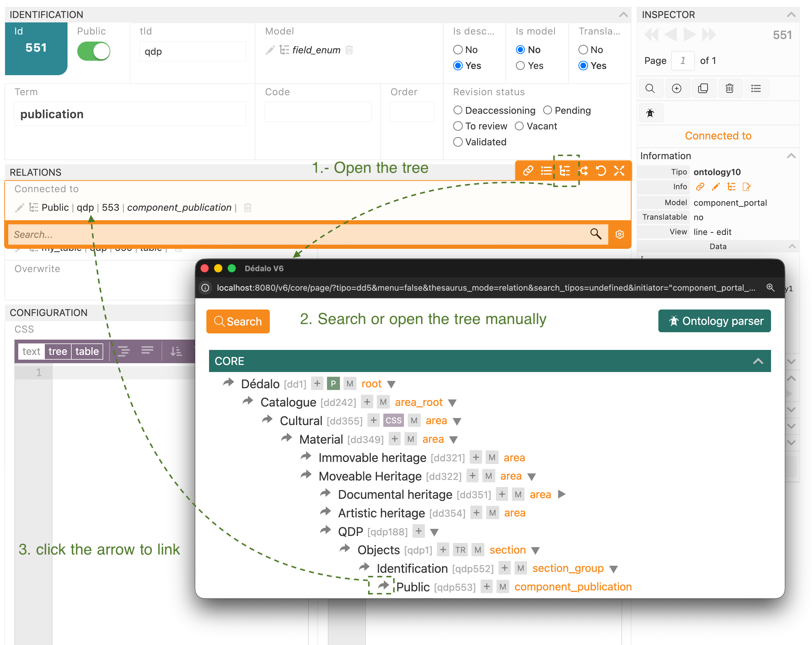Click Inspector trash delete button
Screen dimensions: 812x645
pyautogui.click(x=729, y=88)
